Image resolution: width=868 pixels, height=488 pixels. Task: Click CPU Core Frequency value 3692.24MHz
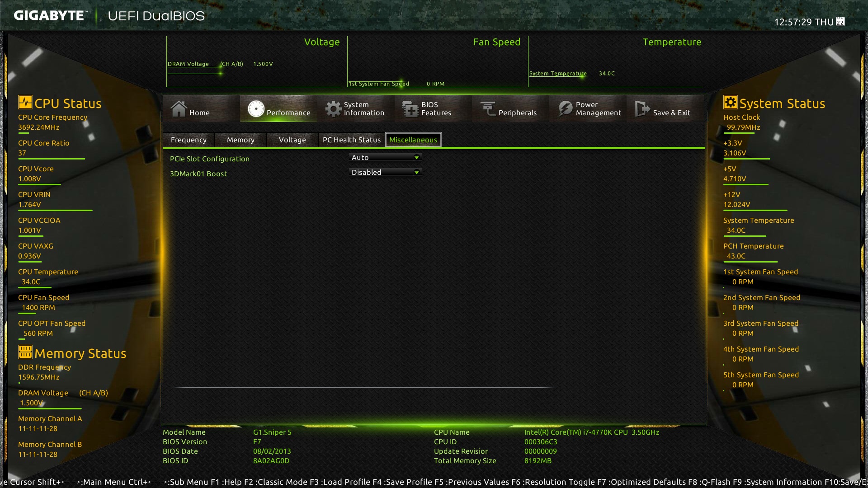tap(39, 127)
